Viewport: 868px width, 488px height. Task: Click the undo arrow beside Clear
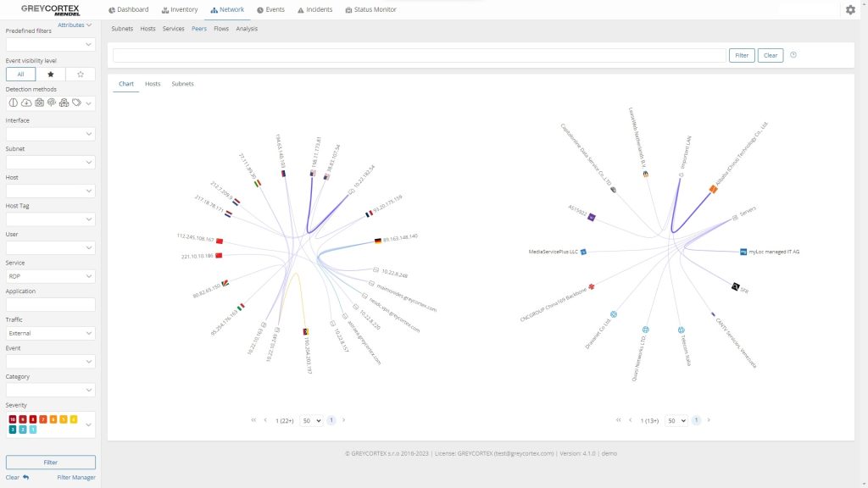(26, 477)
